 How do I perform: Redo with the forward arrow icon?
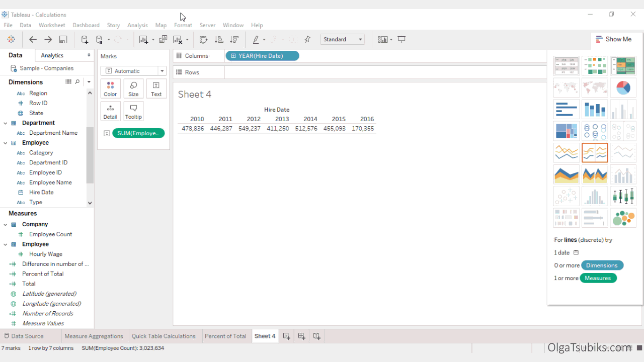pyautogui.click(x=48, y=39)
